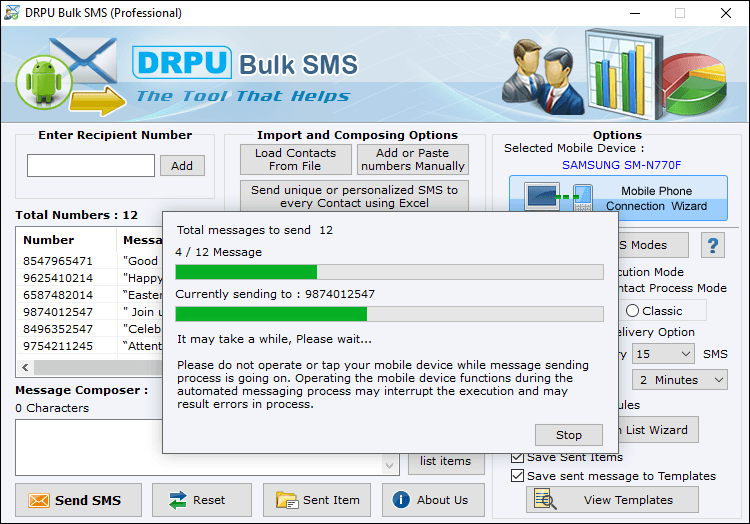
Task: Select row with number 9625410214
Action: tap(91, 278)
